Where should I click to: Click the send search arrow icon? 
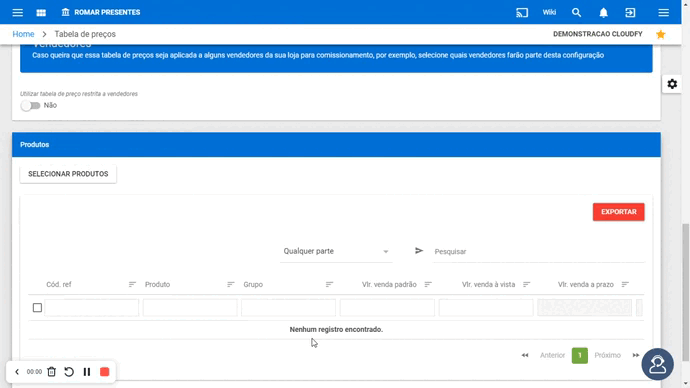click(x=419, y=251)
